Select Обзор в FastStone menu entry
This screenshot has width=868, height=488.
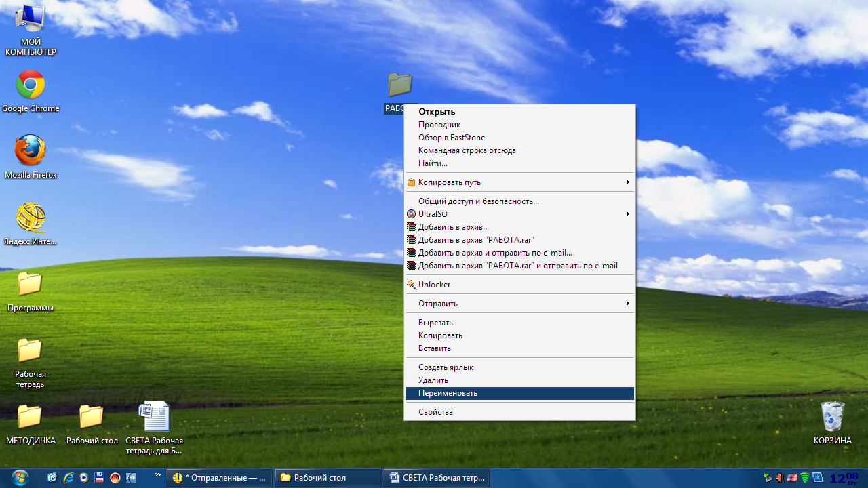(519, 138)
